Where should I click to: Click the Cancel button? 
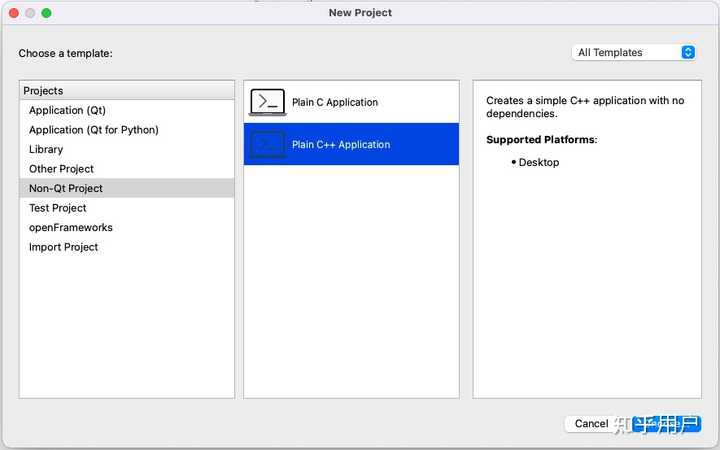click(x=591, y=423)
